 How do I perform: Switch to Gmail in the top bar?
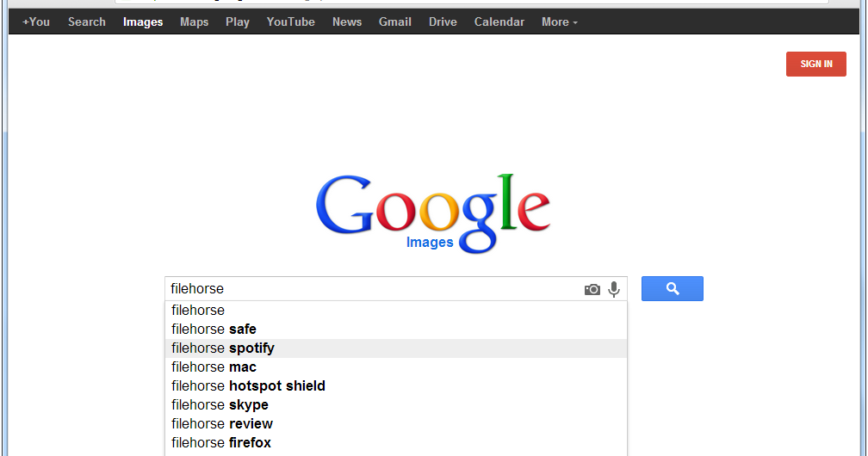(395, 22)
